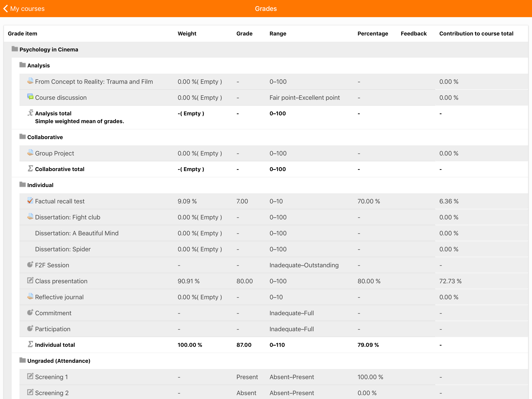
Task: Click the Individual category folder icon
Action: coord(23,184)
